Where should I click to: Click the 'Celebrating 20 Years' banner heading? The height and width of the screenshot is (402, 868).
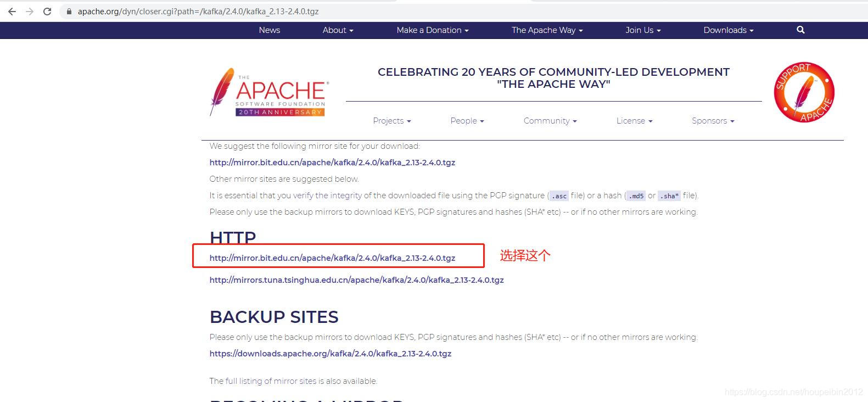pos(553,78)
